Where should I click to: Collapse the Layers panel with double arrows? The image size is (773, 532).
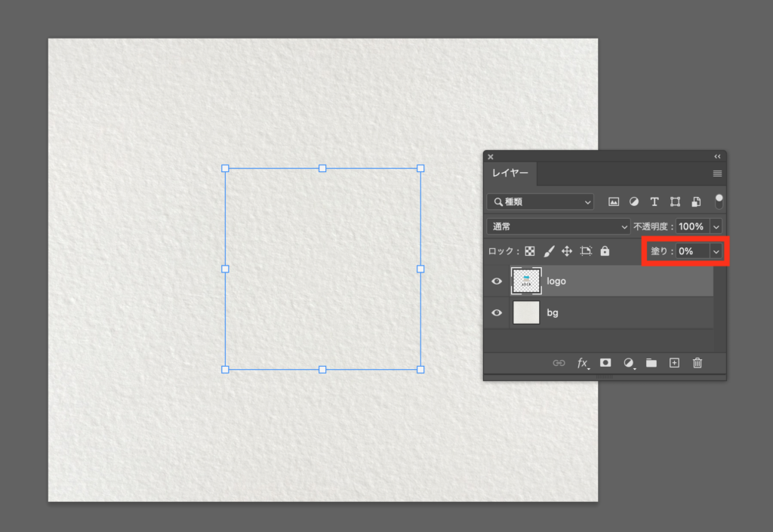(717, 157)
